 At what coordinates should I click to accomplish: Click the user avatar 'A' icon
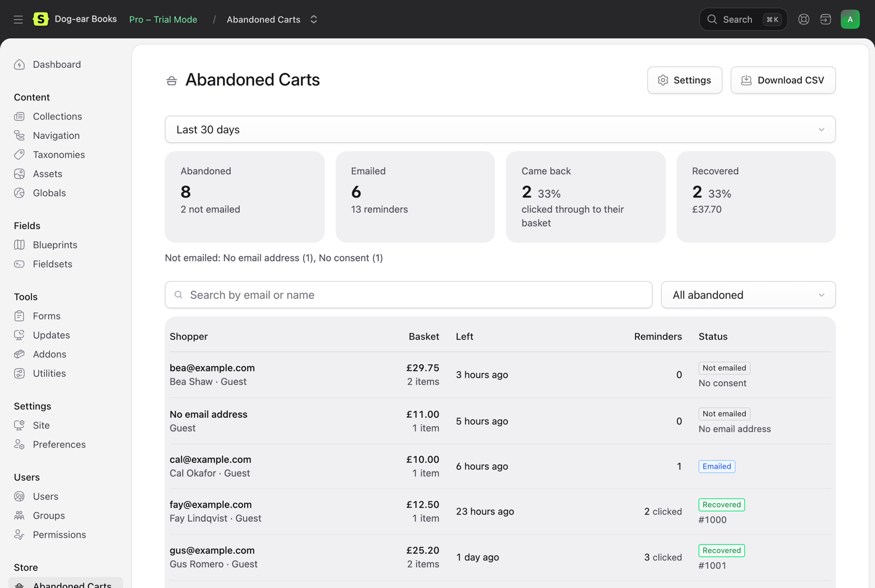point(850,20)
